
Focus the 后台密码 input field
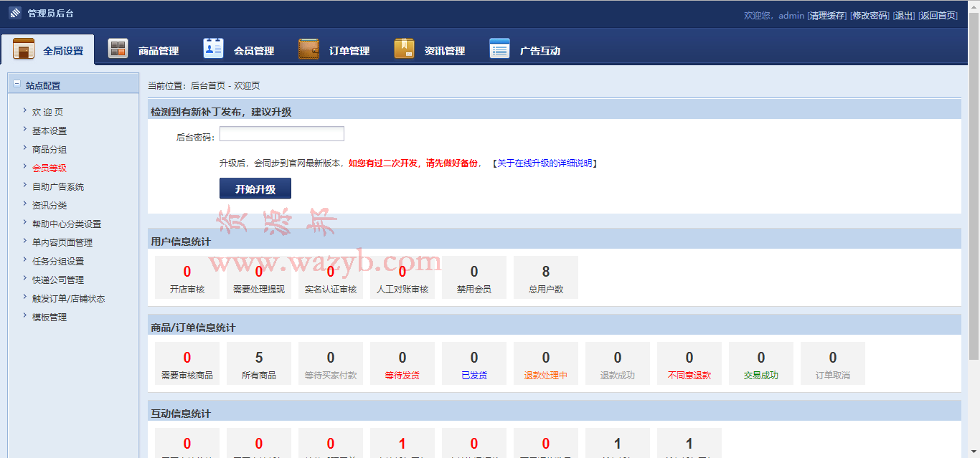click(x=282, y=134)
